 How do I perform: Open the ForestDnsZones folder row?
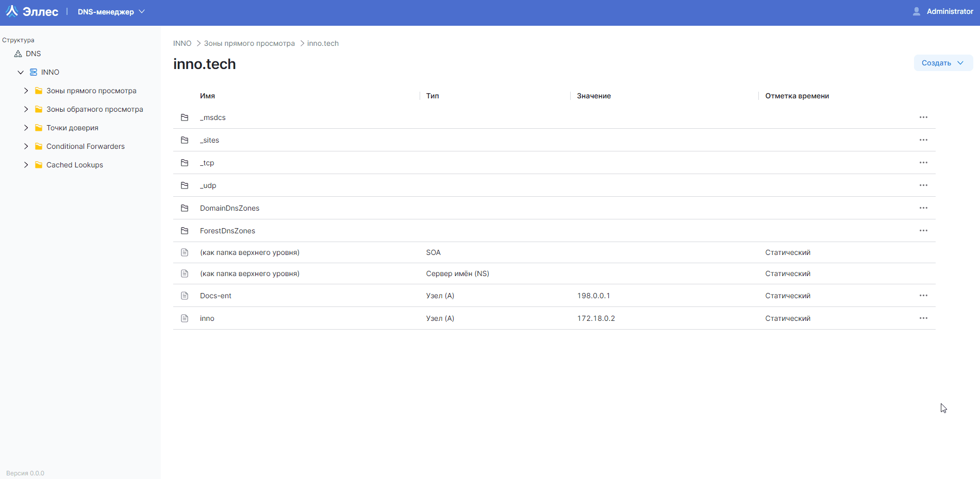[227, 231]
